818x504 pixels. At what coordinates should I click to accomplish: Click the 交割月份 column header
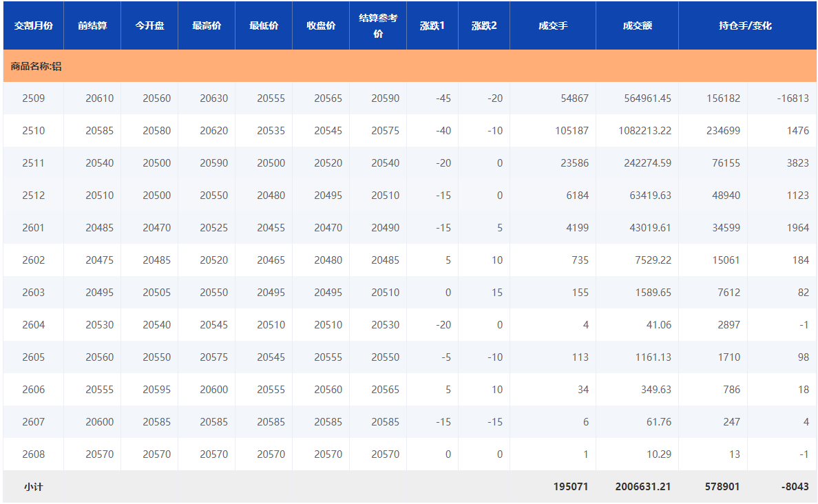(33, 25)
